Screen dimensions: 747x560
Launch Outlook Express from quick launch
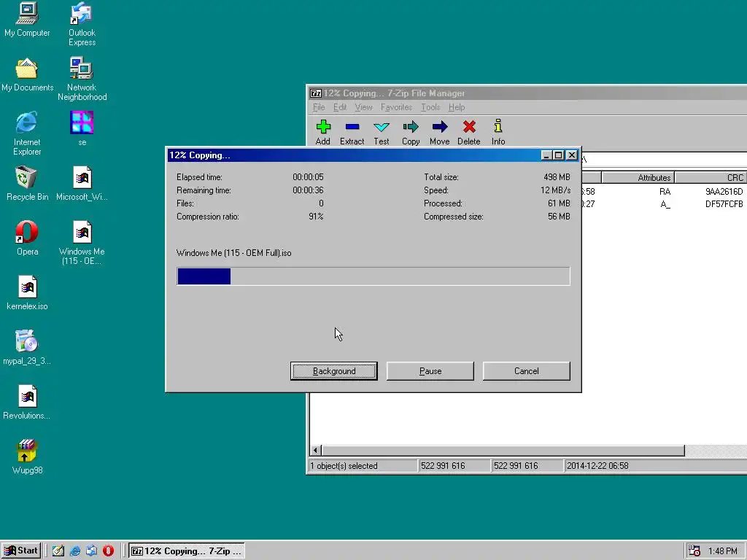click(91, 551)
